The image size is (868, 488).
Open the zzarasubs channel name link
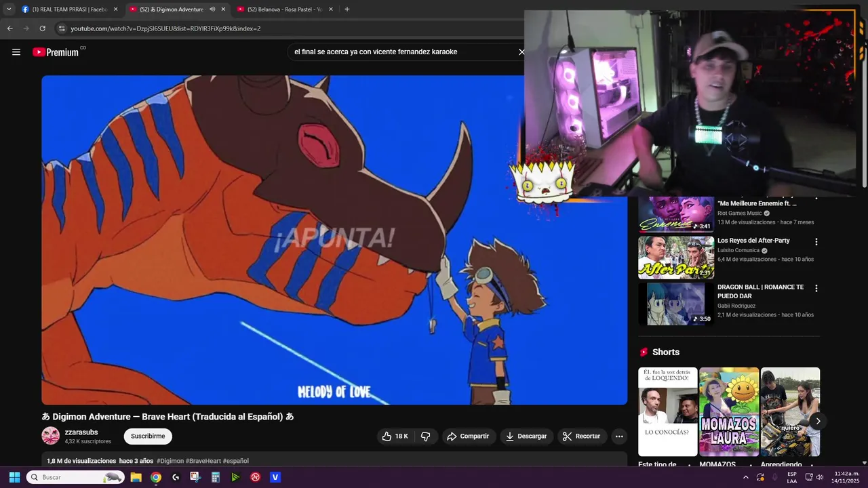(x=81, y=432)
